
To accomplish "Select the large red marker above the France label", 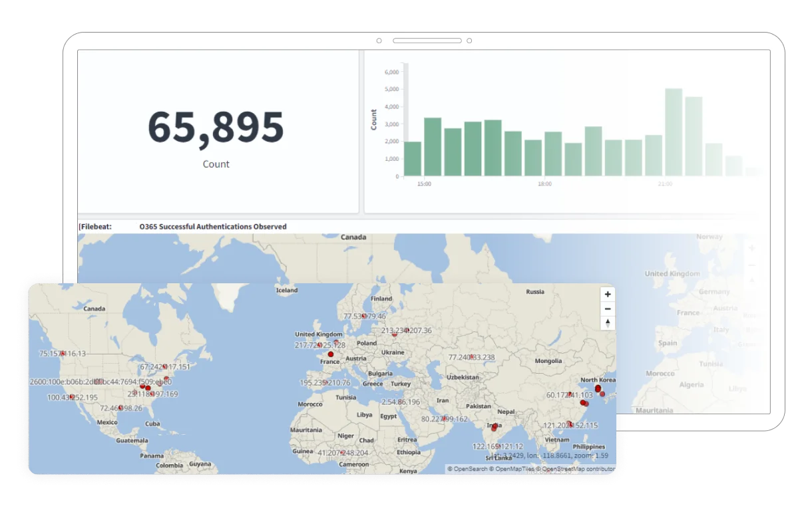I will (331, 354).
